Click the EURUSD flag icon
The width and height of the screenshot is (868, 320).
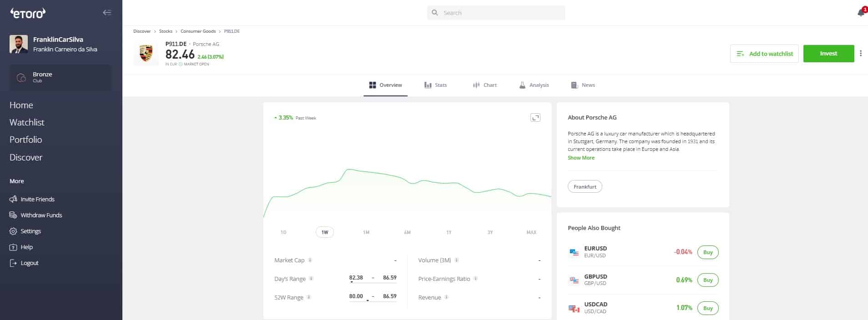[574, 252]
